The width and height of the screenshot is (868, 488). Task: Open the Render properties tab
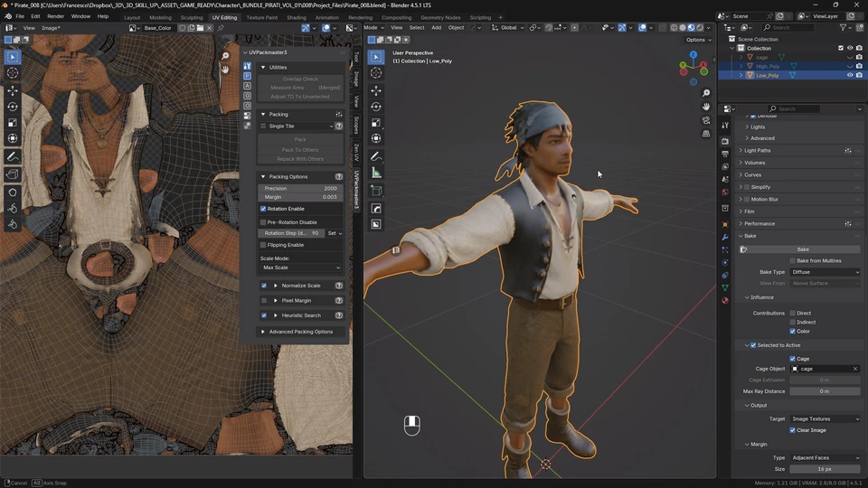pos(725,141)
